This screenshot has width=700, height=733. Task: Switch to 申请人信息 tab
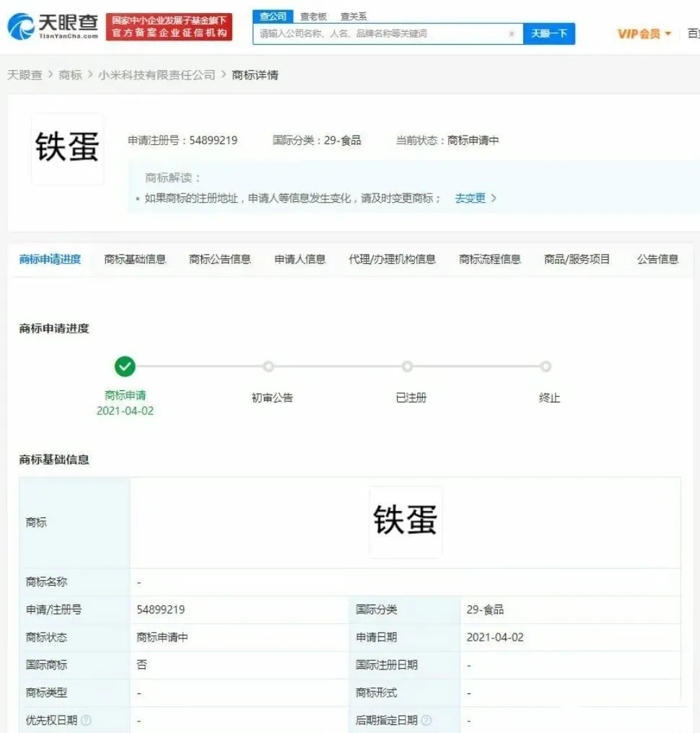299,260
